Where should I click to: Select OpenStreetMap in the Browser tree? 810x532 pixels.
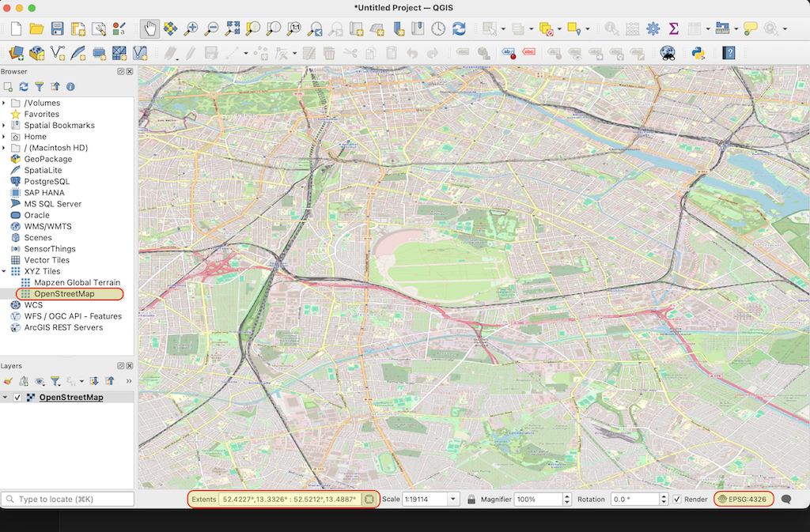[64, 293]
